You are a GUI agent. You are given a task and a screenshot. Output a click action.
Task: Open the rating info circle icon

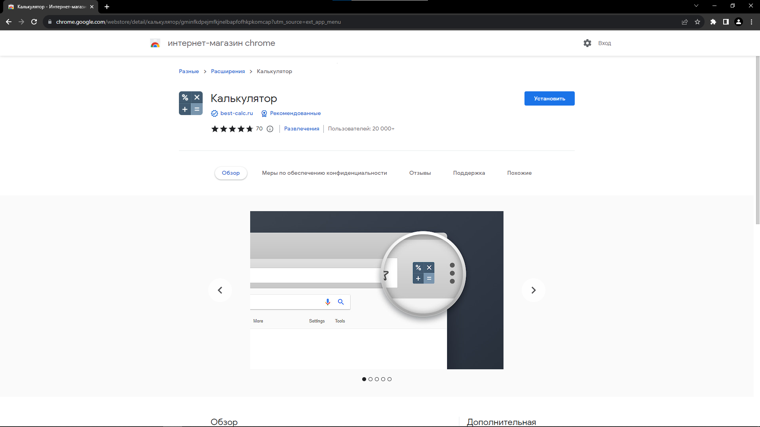pyautogui.click(x=270, y=129)
